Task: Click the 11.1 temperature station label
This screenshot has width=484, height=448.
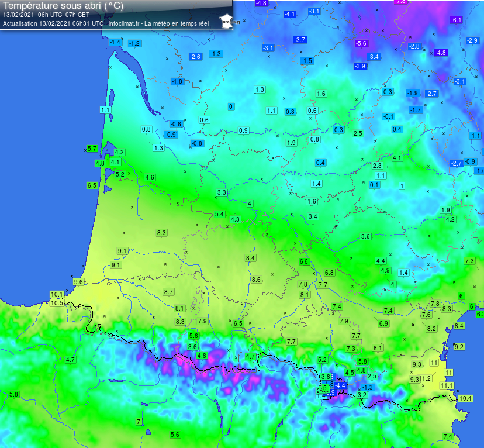Action: [447, 385]
